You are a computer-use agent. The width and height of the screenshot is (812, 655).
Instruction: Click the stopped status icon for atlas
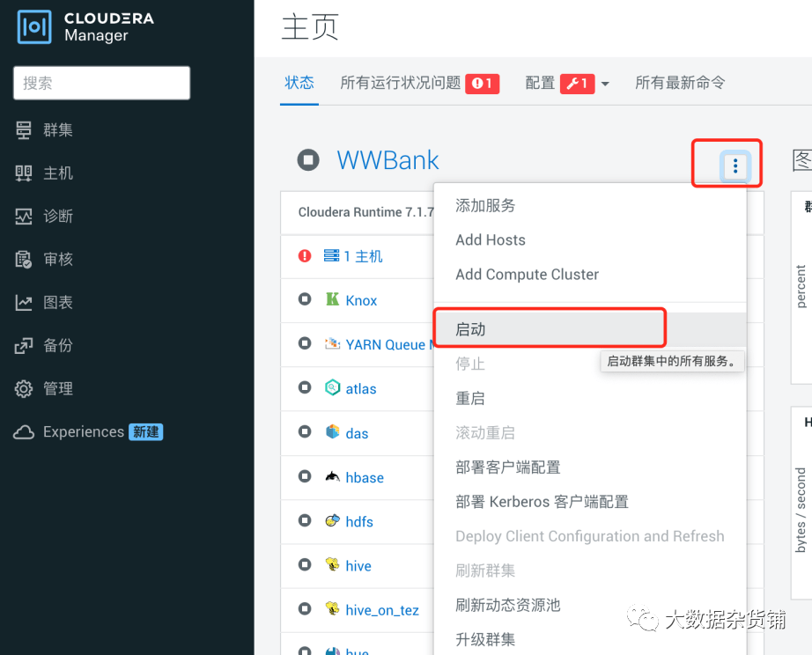coord(305,387)
